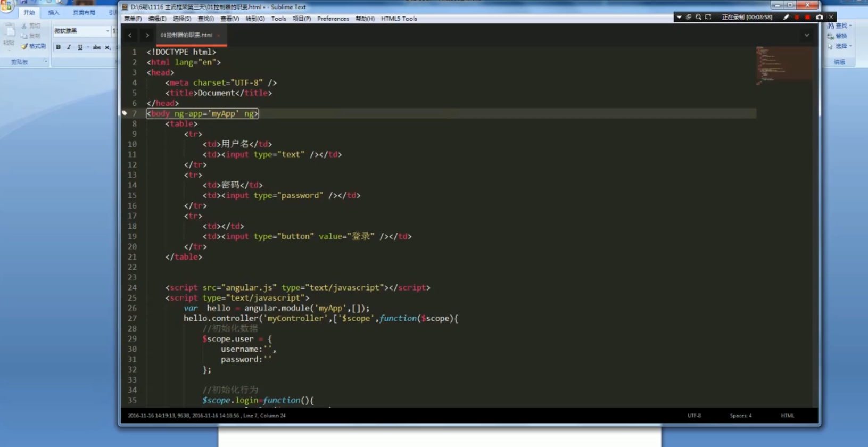Open the 帮助(H) menu
868x447 pixels.
[x=365, y=19]
